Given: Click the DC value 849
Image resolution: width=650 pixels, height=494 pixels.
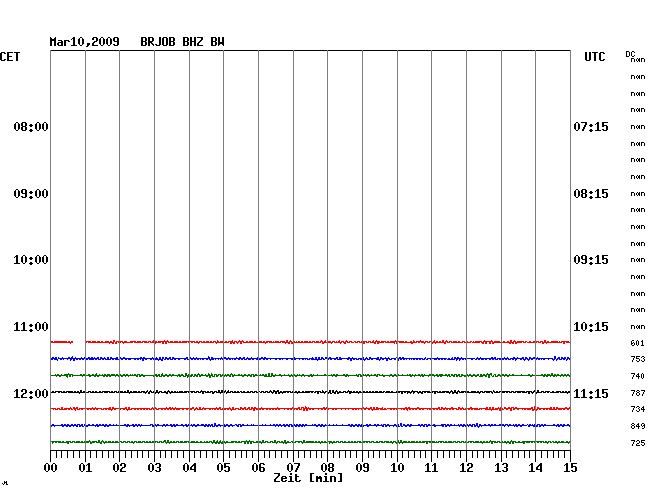Looking at the screenshot, I should point(638,426).
